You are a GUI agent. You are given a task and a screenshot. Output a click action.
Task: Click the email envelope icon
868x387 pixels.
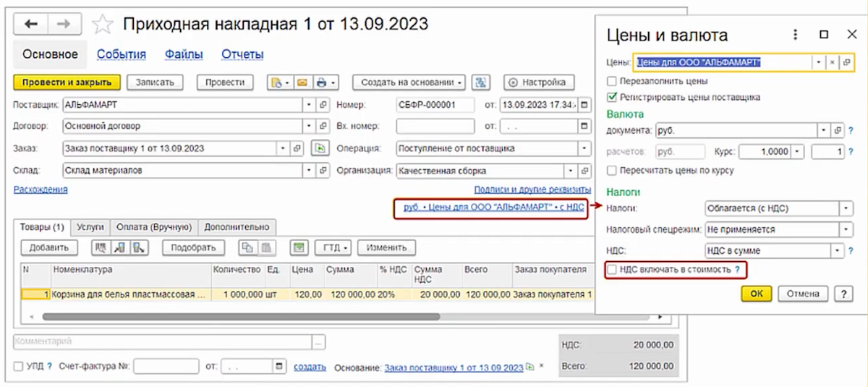click(302, 82)
